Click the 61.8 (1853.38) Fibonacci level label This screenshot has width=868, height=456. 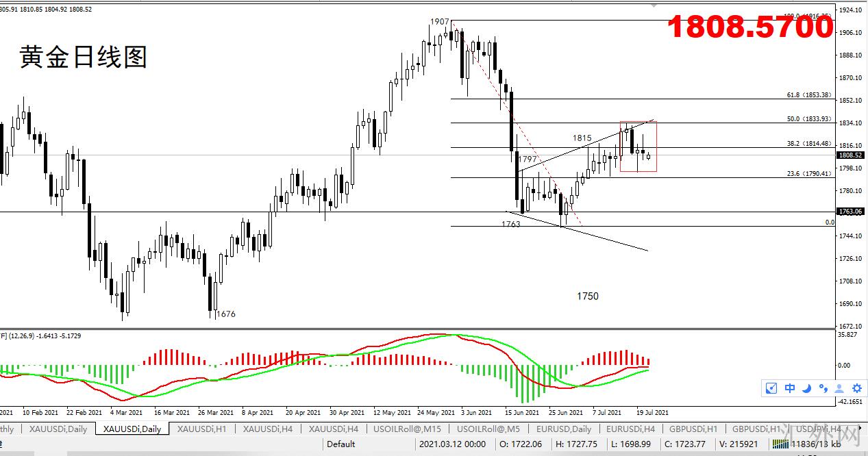809,95
